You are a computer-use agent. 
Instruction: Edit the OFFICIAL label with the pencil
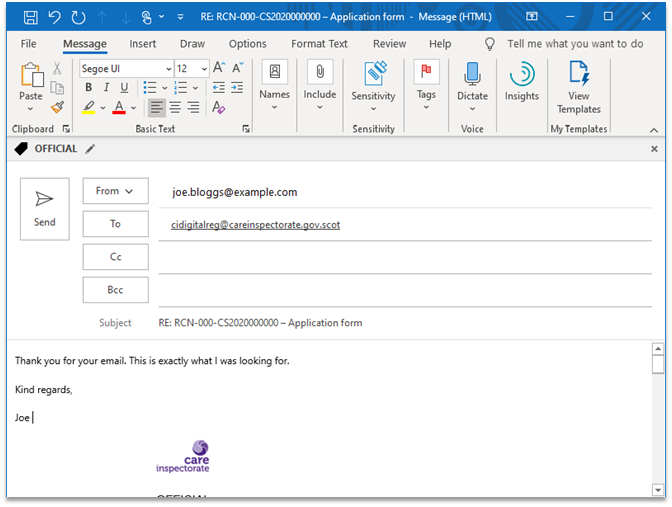click(x=90, y=149)
